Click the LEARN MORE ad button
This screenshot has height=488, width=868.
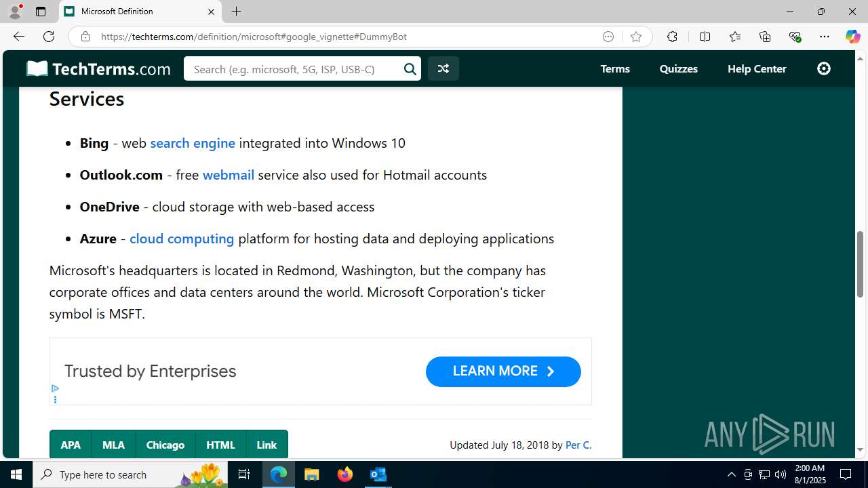(x=503, y=371)
